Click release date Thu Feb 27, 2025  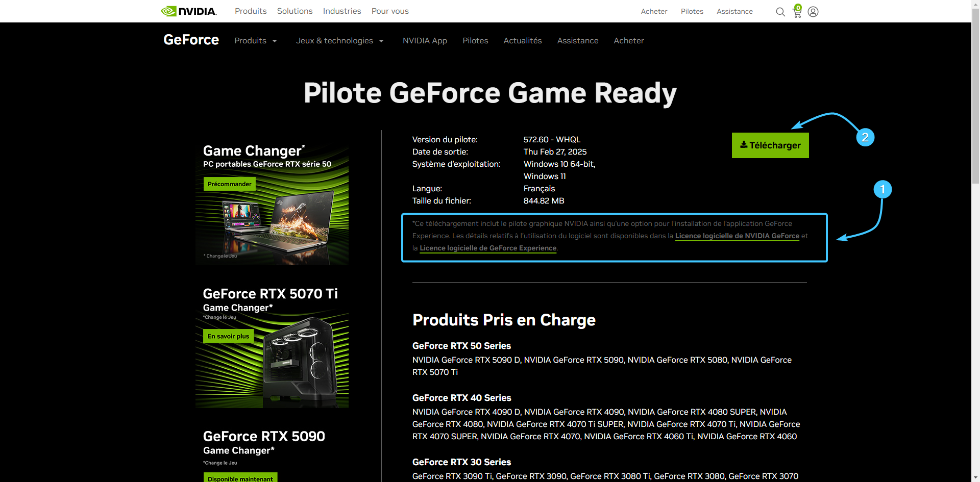click(555, 152)
